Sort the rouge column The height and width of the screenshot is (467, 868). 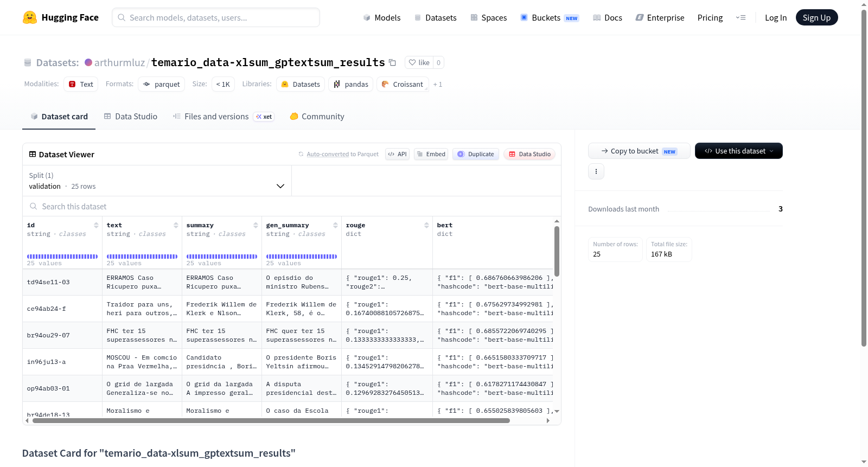(x=426, y=225)
